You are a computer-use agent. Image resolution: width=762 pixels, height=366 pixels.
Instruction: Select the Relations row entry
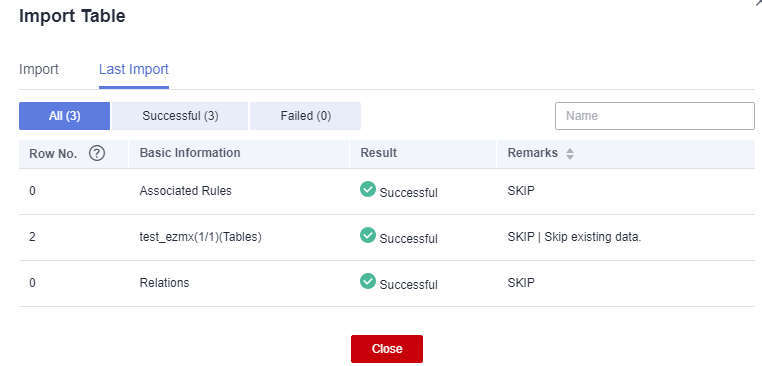pos(164,282)
